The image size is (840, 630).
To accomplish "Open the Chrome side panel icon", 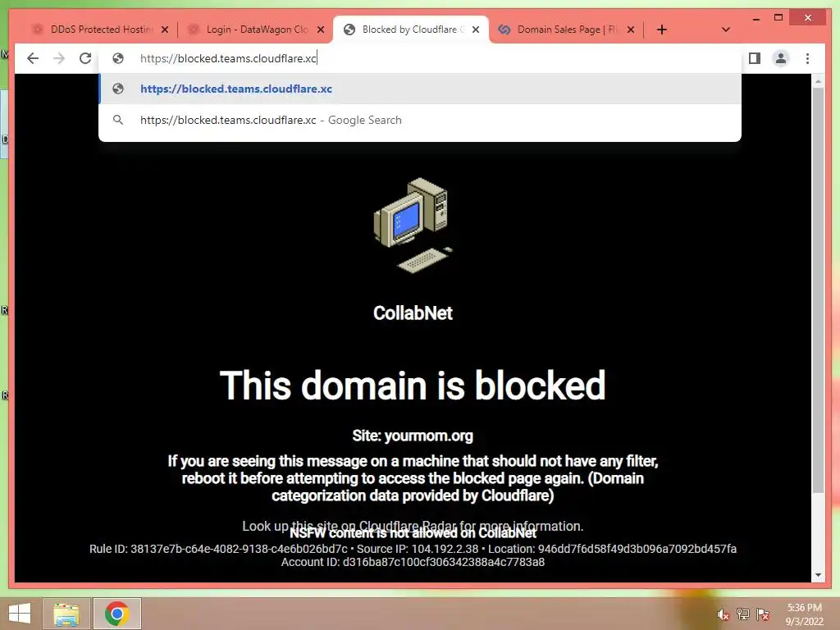I will [755, 58].
